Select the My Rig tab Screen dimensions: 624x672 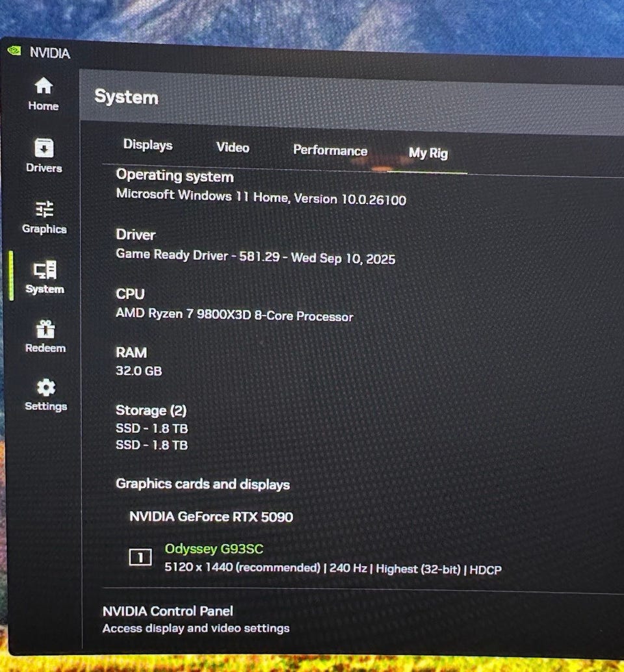428,153
